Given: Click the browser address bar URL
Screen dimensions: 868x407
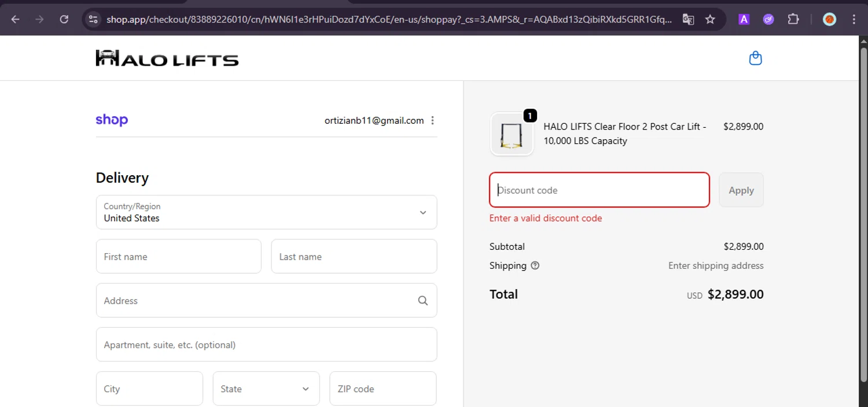Looking at the screenshot, I should point(389,19).
